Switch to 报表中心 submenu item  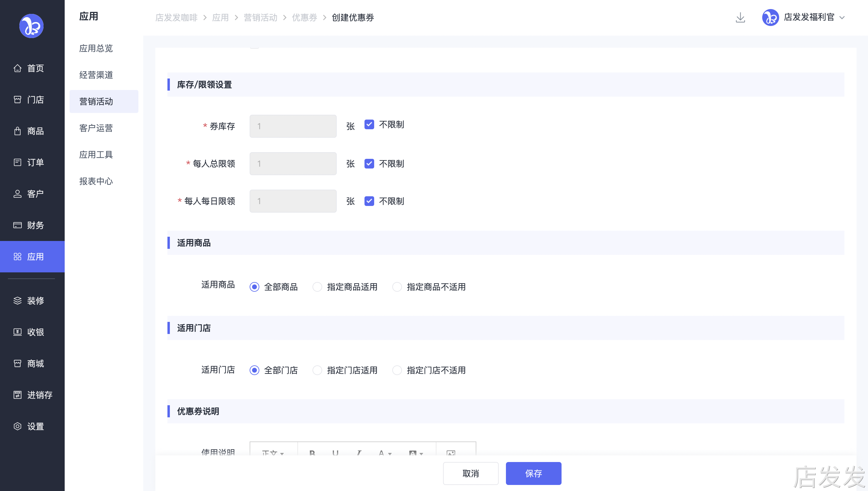click(x=96, y=181)
